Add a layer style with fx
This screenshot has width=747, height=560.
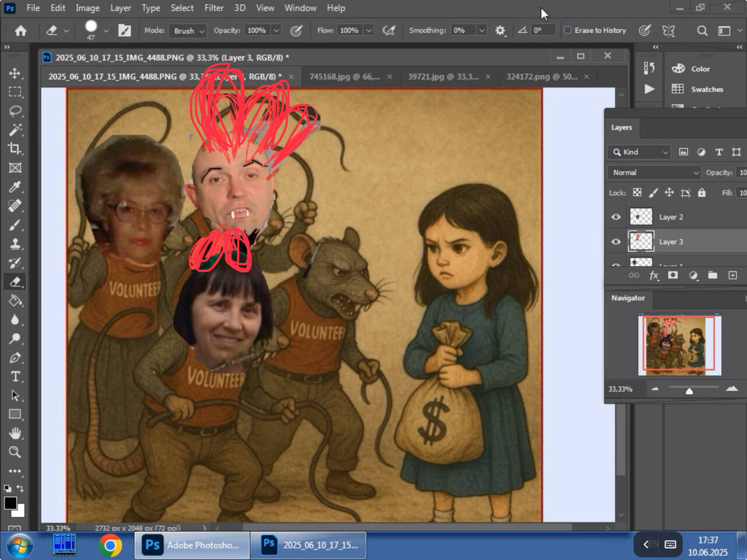[x=654, y=275]
